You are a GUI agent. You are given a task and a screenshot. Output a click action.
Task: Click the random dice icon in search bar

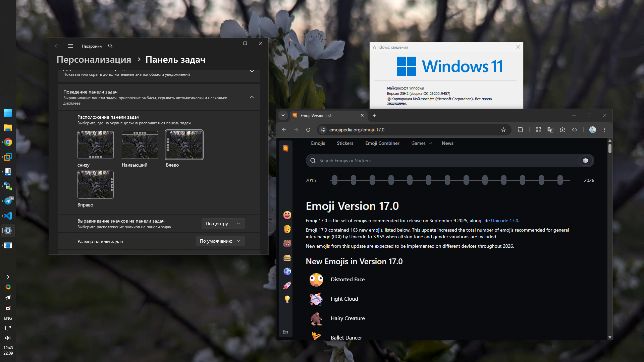585,161
